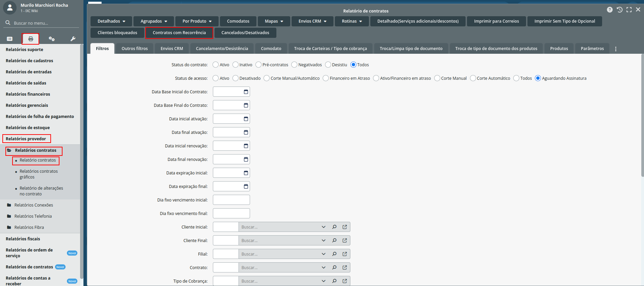Click search magnifier for Cliente Inicial

[x=334, y=227]
